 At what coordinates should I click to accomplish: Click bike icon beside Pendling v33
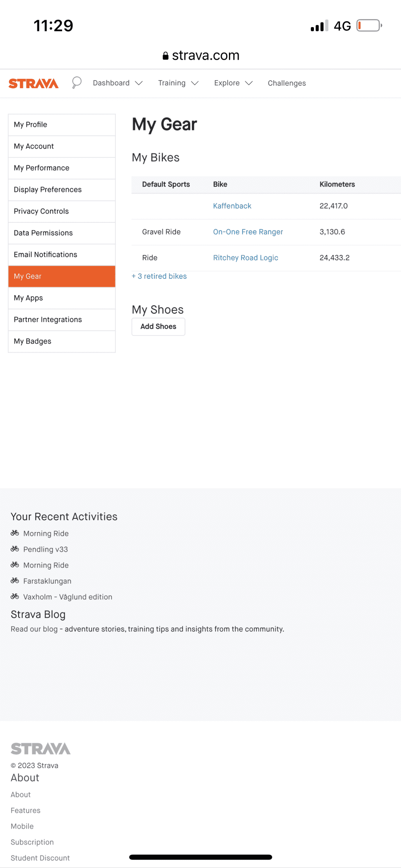pos(15,549)
